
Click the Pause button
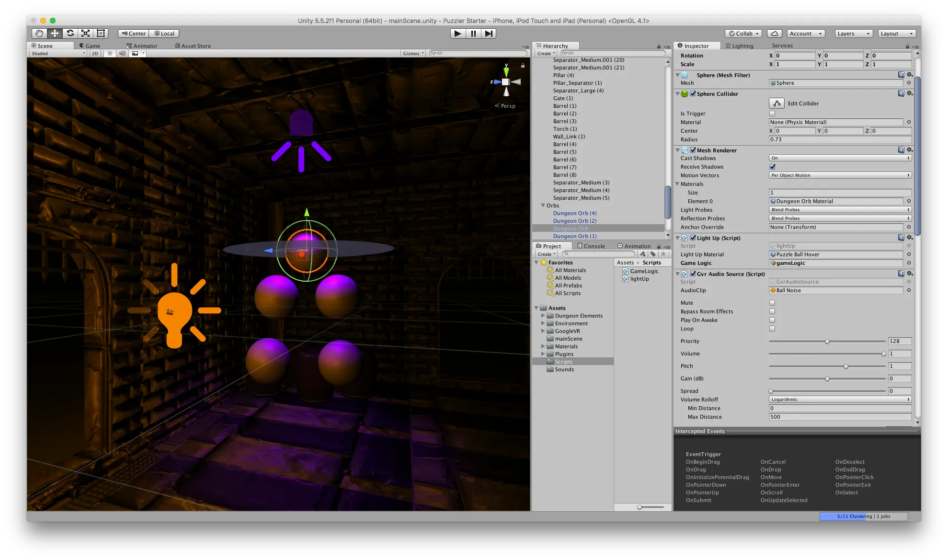(473, 33)
